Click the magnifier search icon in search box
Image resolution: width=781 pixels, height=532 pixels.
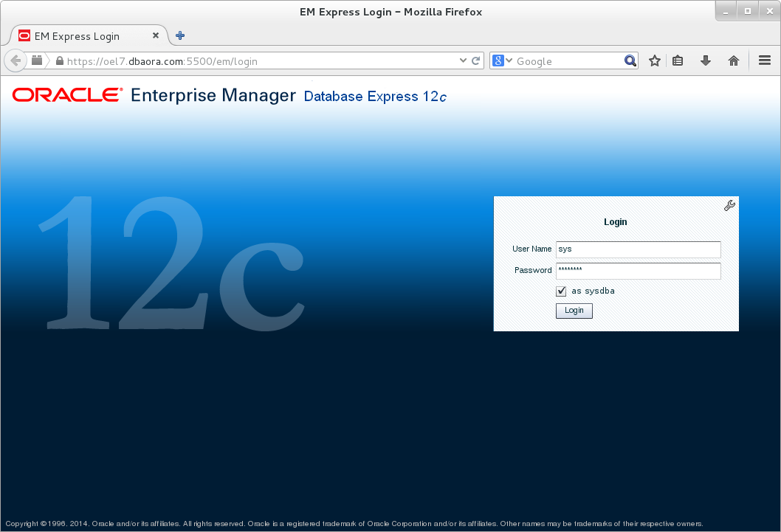pyautogui.click(x=630, y=61)
